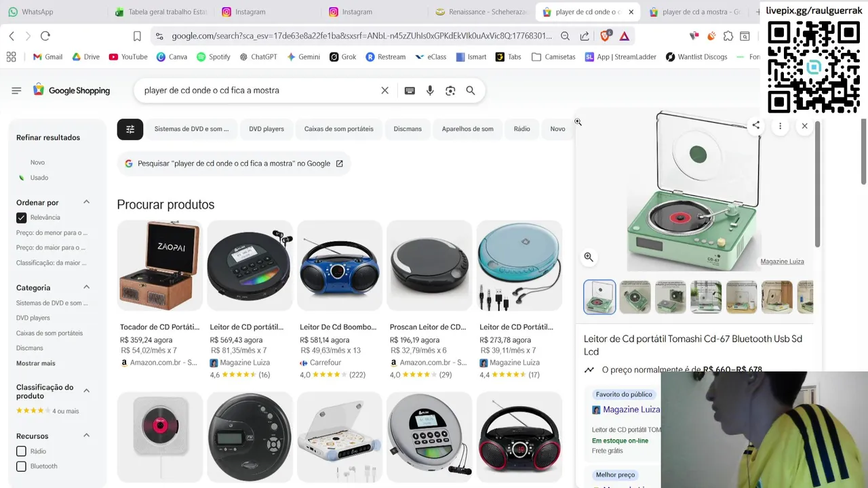Switch to the Renaissance - Scheherazade tab
Image resolution: width=868 pixels, height=488 pixels.
pos(481,12)
